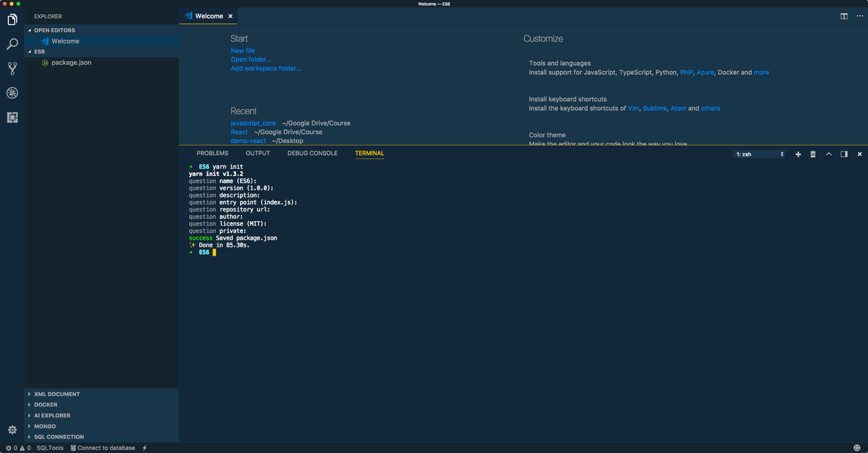
Task: Install Atom keyboard shortcuts link
Action: (x=679, y=108)
